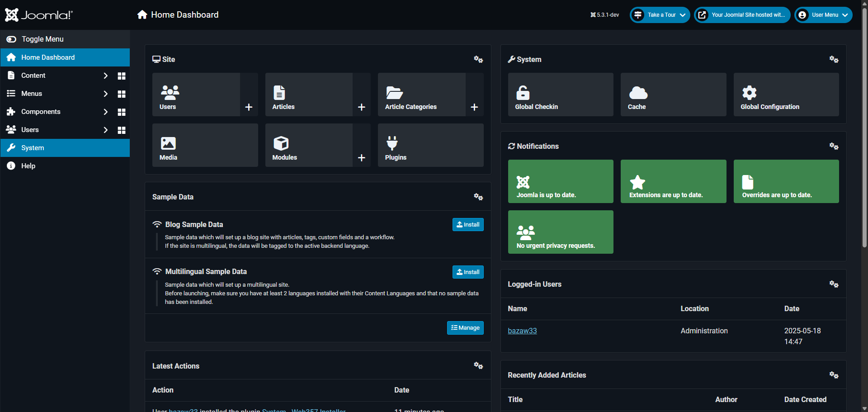Open the Plugins plug icon

392,143
